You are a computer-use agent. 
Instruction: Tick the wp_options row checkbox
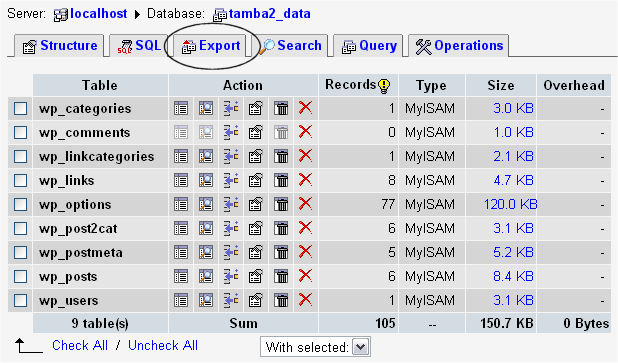(20, 205)
